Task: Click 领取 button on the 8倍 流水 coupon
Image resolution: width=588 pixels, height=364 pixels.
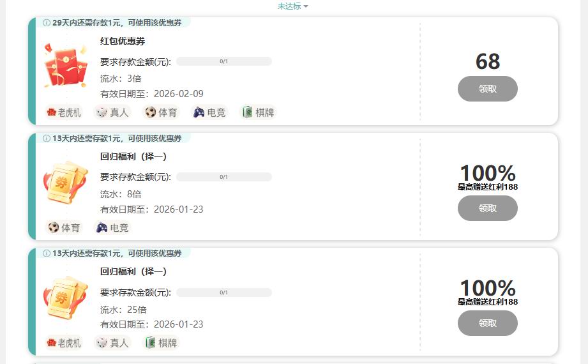Action: [488, 208]
